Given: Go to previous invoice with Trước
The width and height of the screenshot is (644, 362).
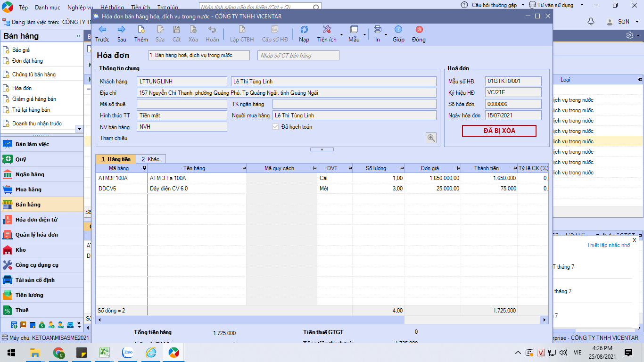Looking at the screenshot, I should 102,34.
